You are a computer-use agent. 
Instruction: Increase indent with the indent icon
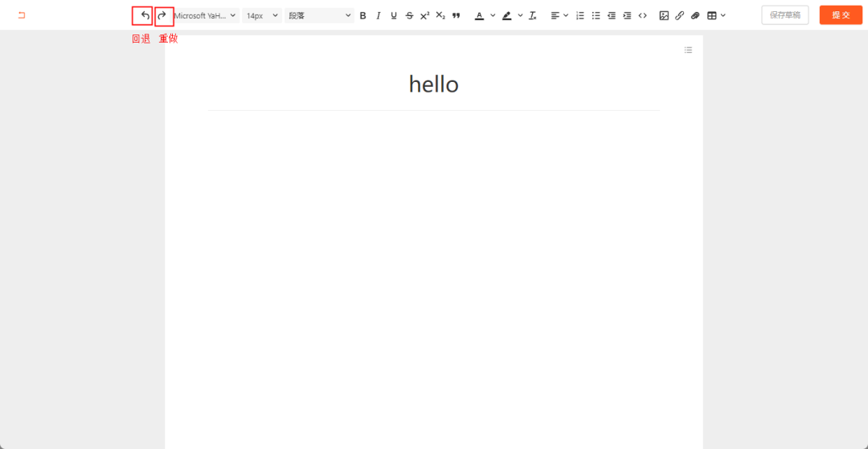[x=627, y=15]
